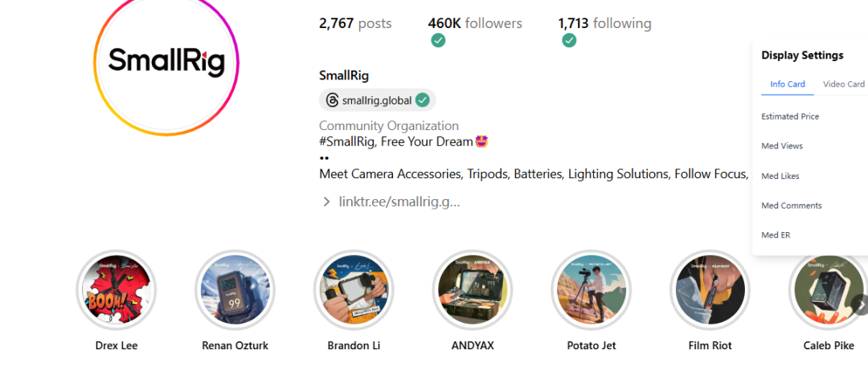Open the Potato Jet highlight
Screen dimensions: 868x391
pyautogui.click(x=592, y=290)
